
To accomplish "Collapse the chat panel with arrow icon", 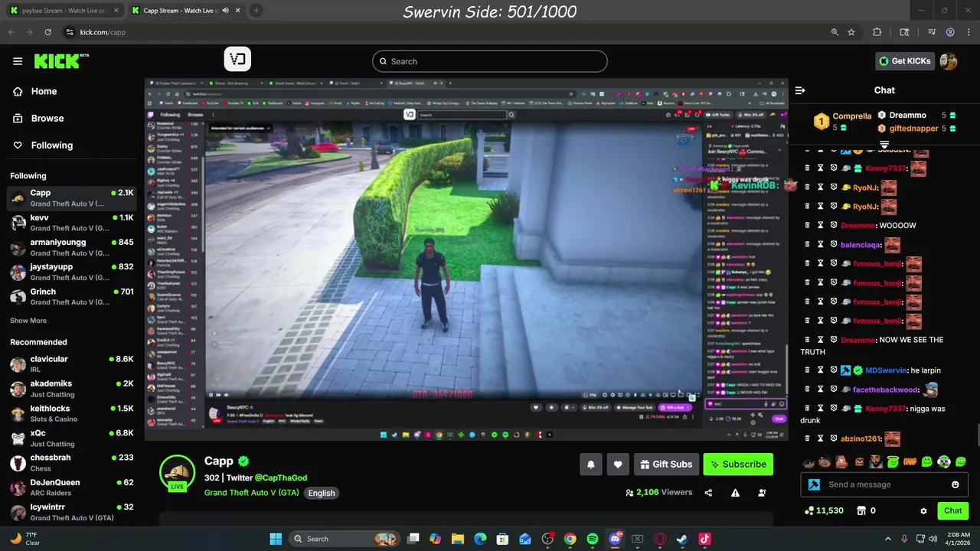I will click(x=800, y=90).
